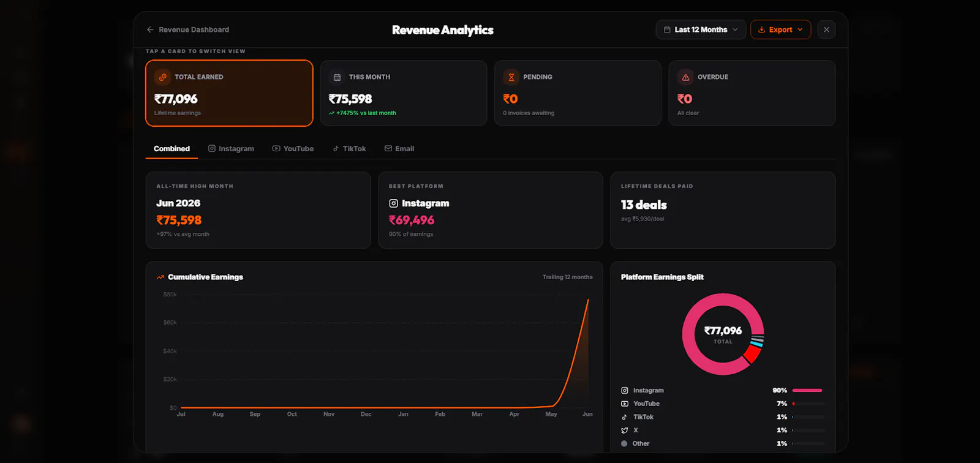Open the Last 12 Months dropdown
Image resolution: width=980 pixels, height=463 pixels.
pyautogui.click(x=701, y=29)
